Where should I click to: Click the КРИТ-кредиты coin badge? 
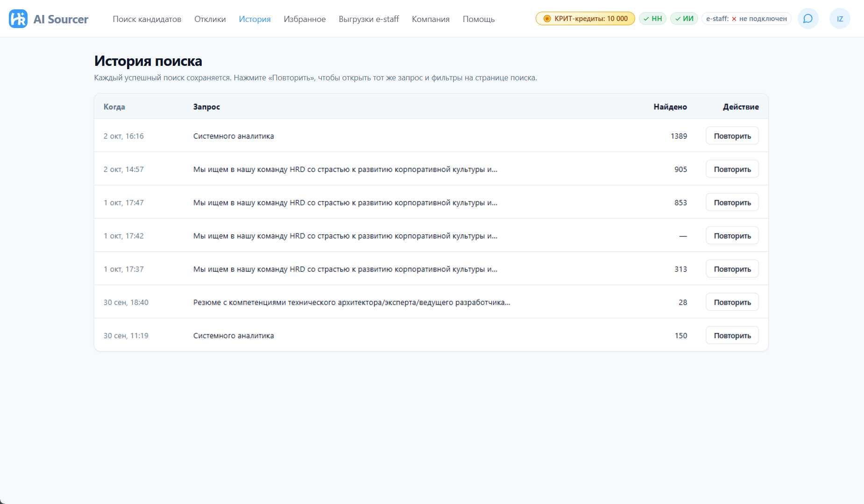pos(585,19)
